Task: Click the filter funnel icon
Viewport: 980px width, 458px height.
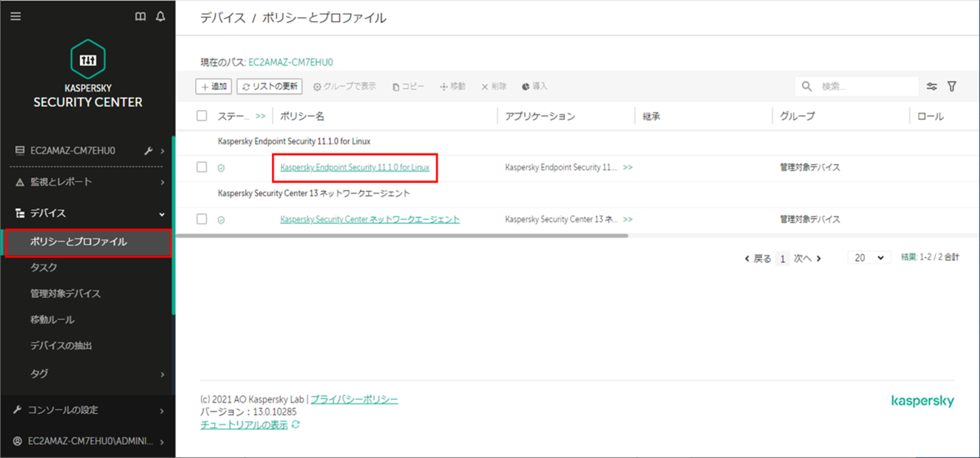Action: [951, 86]
